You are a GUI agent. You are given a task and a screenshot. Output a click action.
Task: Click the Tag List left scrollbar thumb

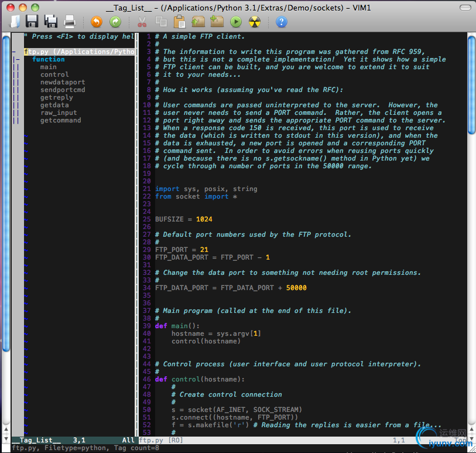(x=6, y=193)
